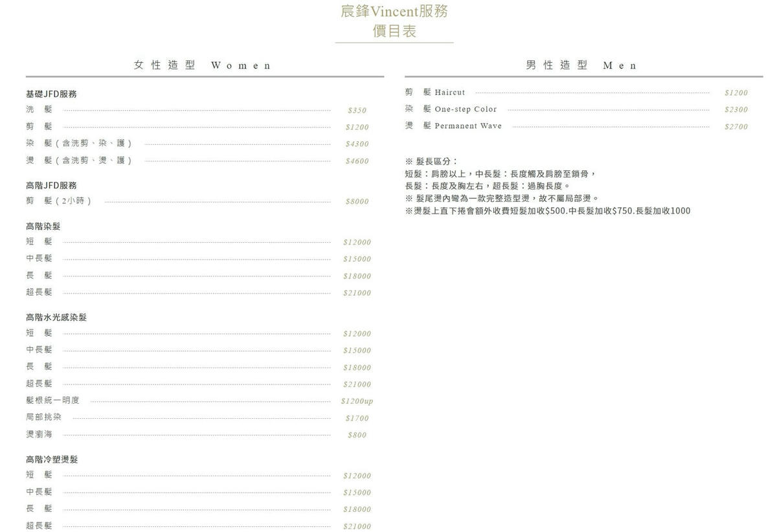777x532 pixels.
Task: Click the 高階染髮 category heading
Action: [x=43, y=227]
